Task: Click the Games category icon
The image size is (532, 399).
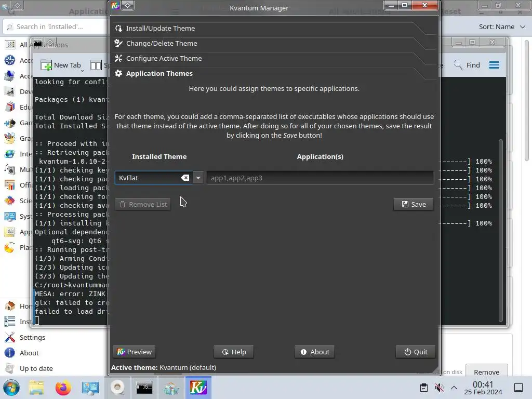Action: 10,123
